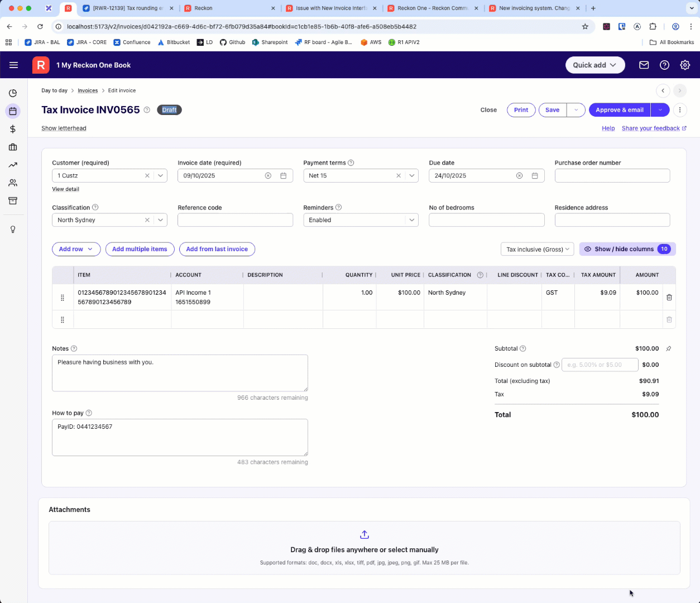Click the Save button

pos(553,110)
